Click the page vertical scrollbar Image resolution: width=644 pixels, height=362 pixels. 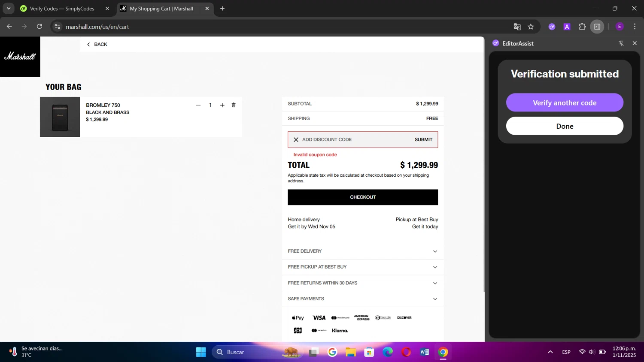(483, 165)
